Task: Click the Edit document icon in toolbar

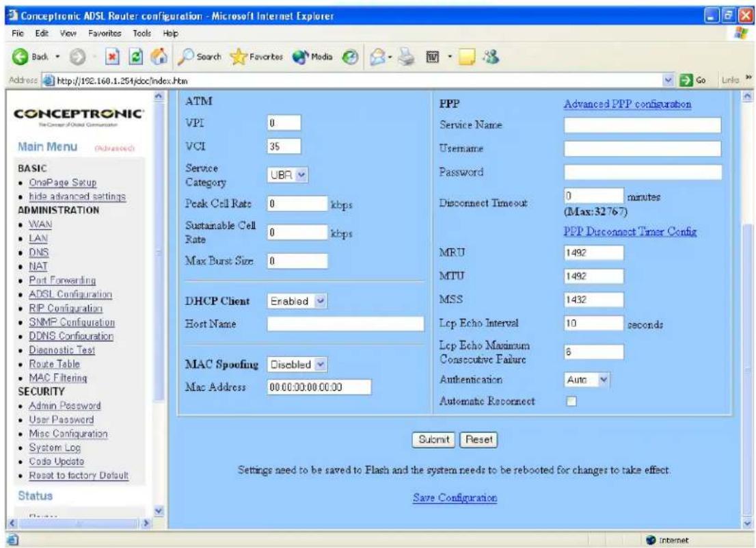Action: (433, 57)
